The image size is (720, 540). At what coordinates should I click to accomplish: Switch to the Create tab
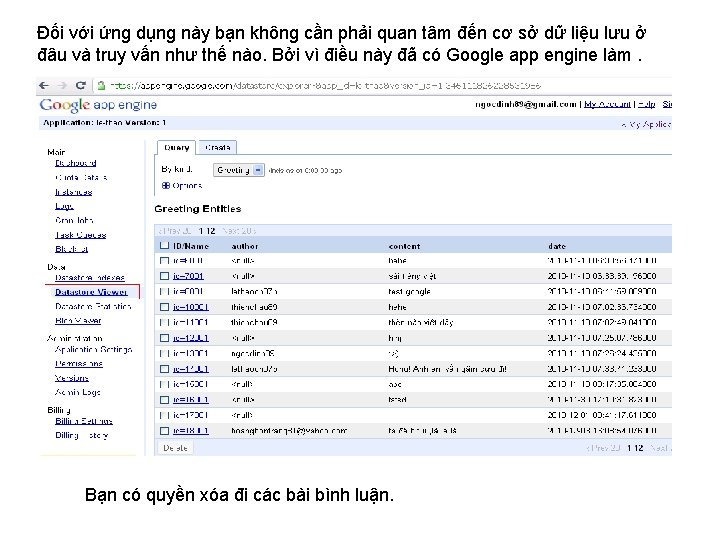click(218, 147)
